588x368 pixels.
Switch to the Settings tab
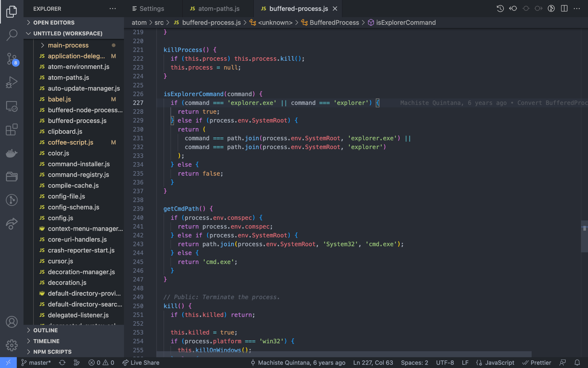coord(152,9)
